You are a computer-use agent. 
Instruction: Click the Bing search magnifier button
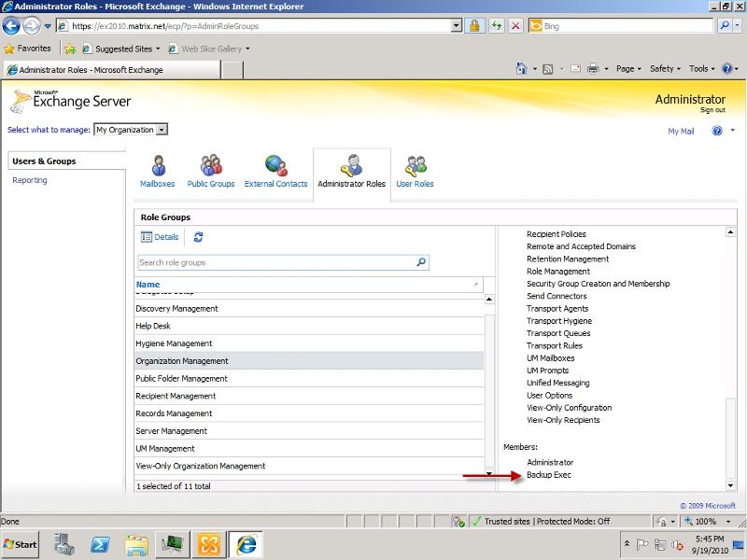click(725, 26)
